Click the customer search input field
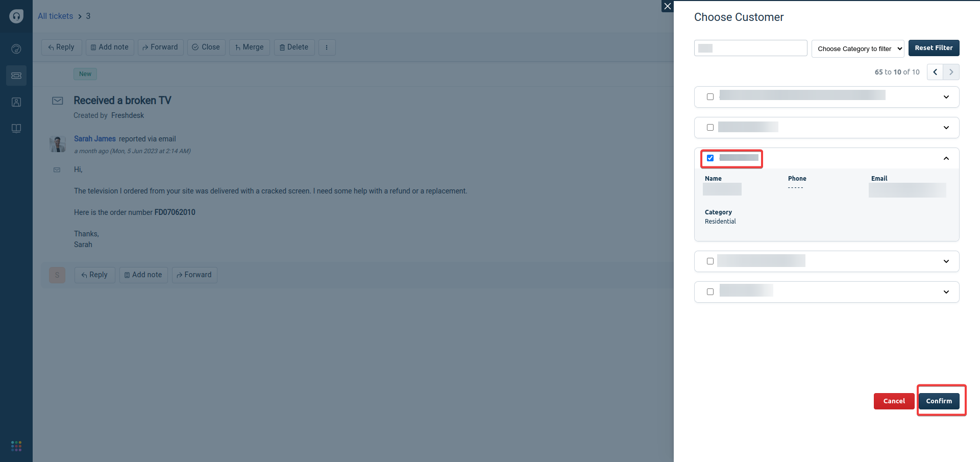980x462 pixels. 751,48
